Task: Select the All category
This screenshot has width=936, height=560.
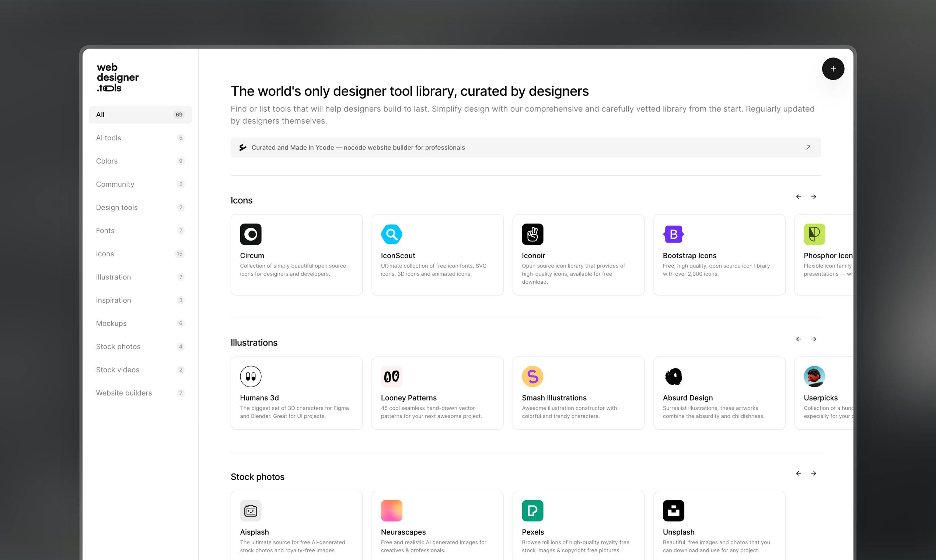Action: (x=140, y=115)
